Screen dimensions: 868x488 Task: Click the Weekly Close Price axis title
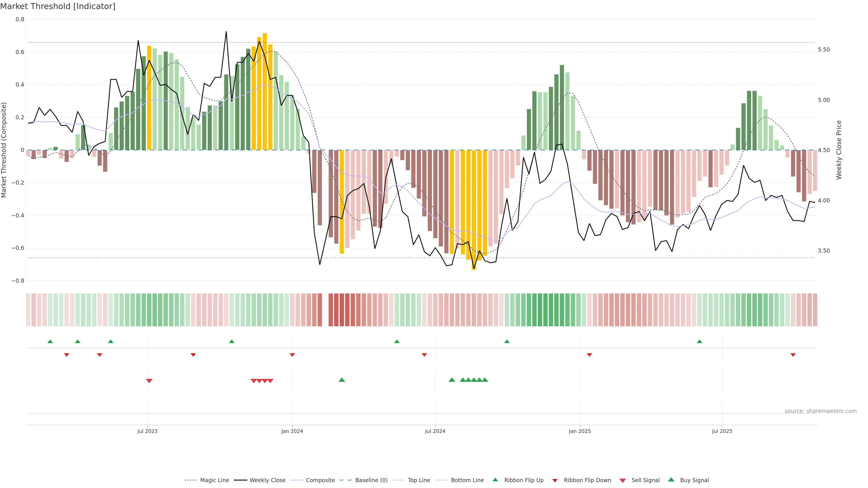pos(839,150)
